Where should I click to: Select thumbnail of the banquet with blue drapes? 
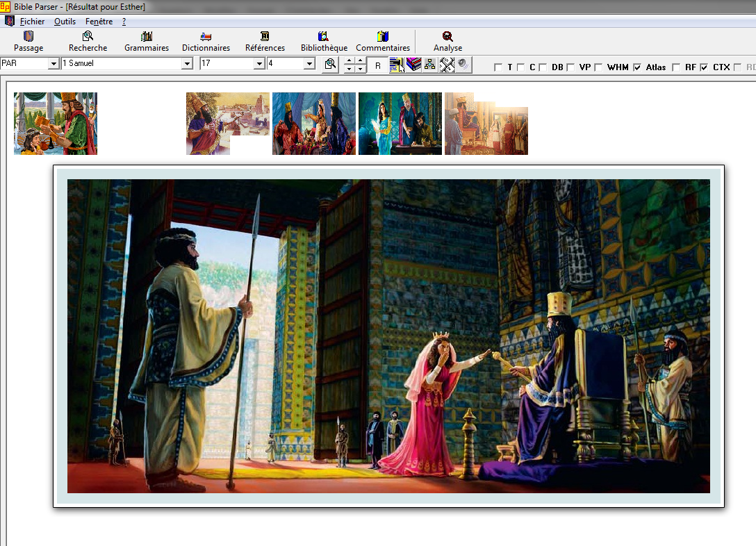click(x=314, y=124)
